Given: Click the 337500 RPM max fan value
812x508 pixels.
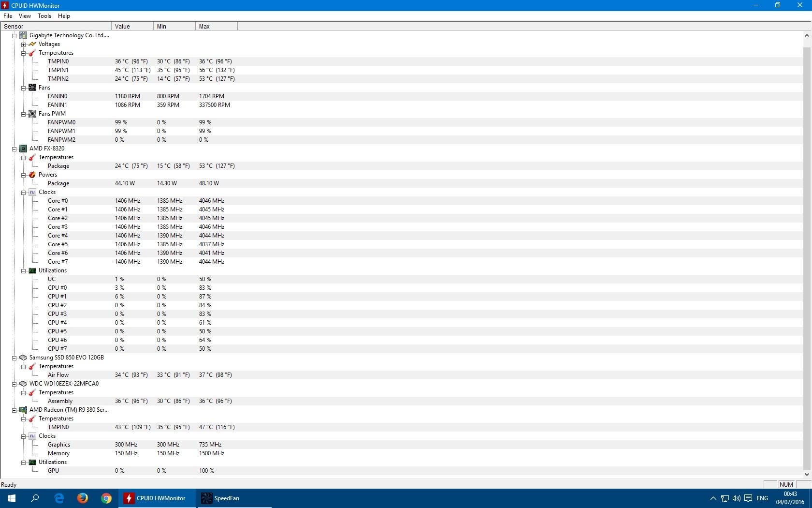Looking at the screenshot, I should (215, 105).
